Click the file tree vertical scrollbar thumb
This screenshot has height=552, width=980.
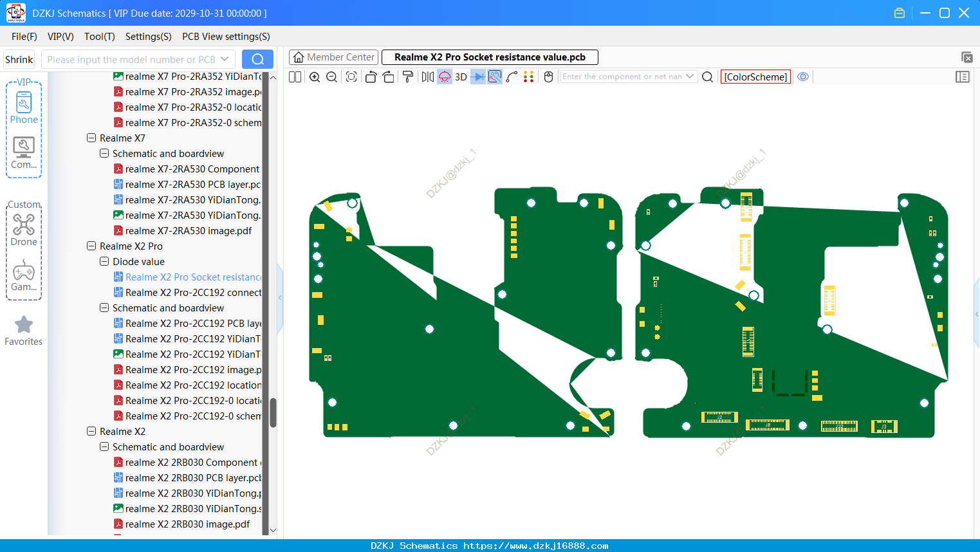click(273, 412)
